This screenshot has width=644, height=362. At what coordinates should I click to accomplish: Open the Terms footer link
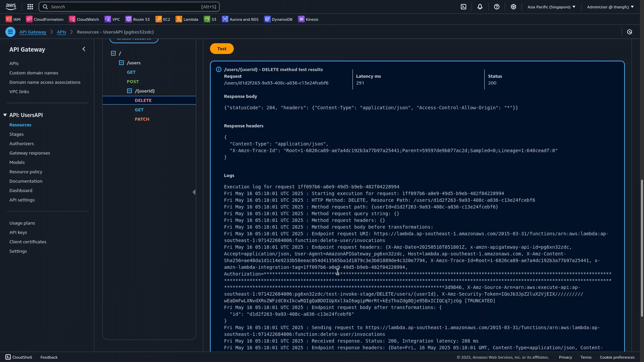586,357
